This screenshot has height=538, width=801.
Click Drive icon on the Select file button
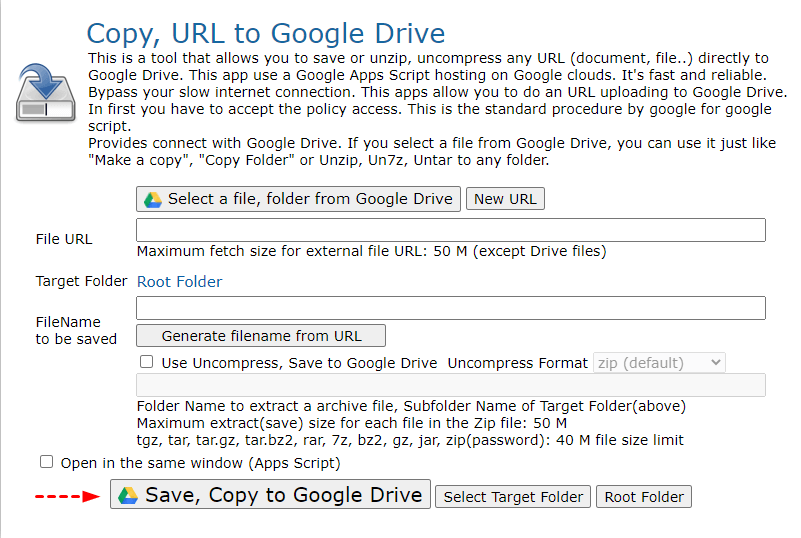pos(153,199)
